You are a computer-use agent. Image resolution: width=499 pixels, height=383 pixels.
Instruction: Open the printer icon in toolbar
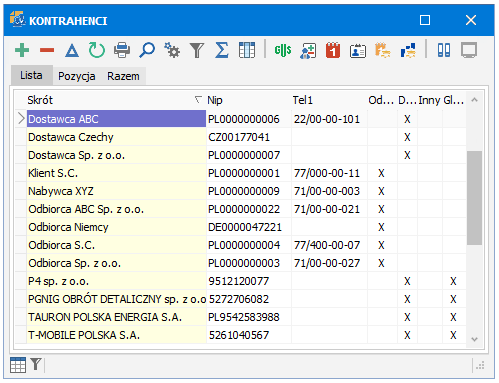122,50
